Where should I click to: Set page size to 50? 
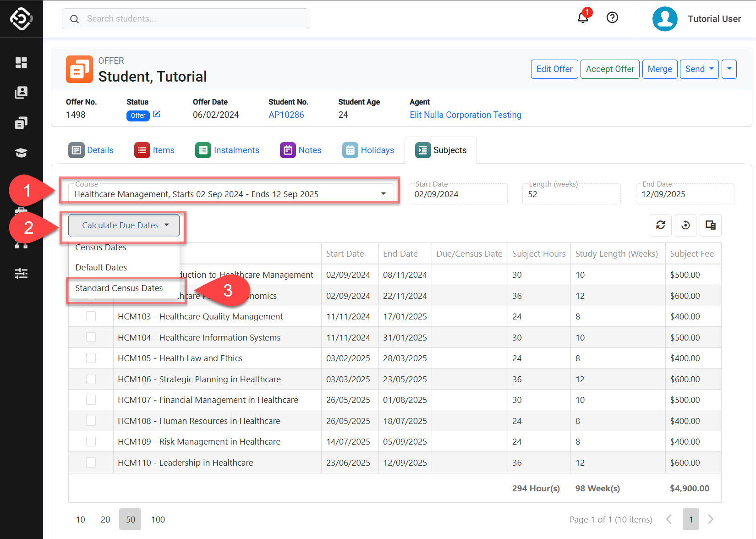tap(131, 519)
